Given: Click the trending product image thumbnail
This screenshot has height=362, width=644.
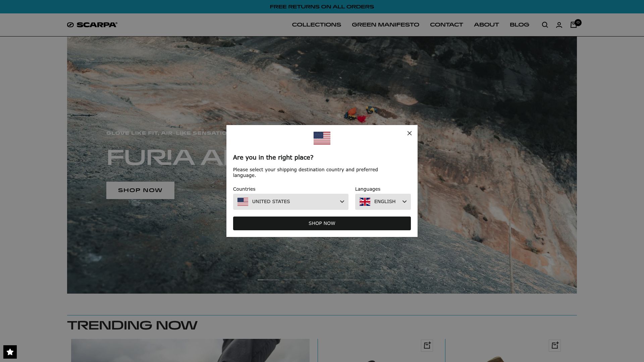Looking at the screenshot, I should click(190, 350).
